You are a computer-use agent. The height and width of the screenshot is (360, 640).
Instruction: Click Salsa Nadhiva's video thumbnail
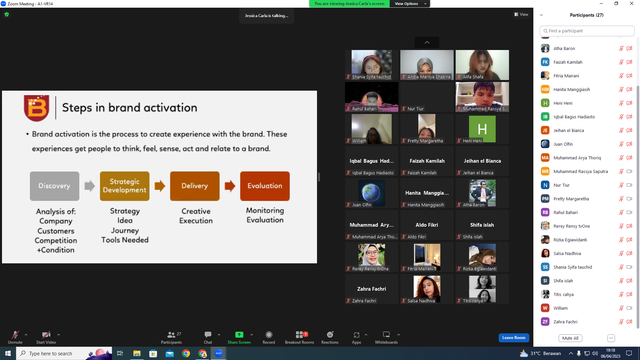tap(427, 289)
